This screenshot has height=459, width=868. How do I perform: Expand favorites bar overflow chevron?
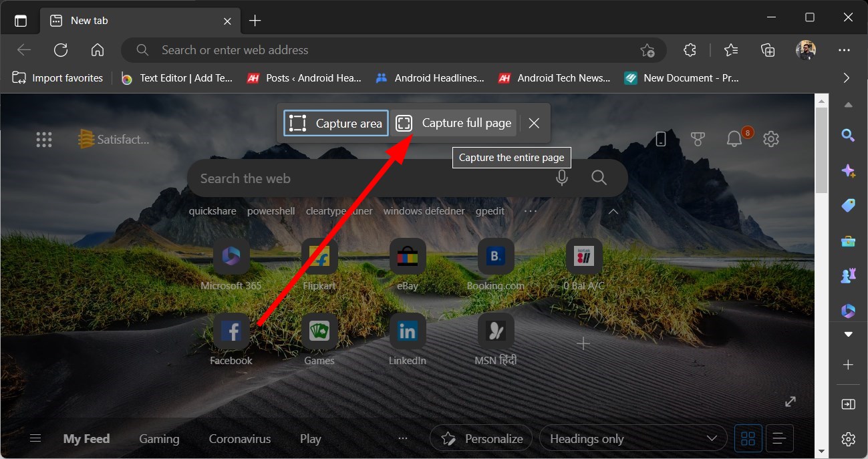847,78
